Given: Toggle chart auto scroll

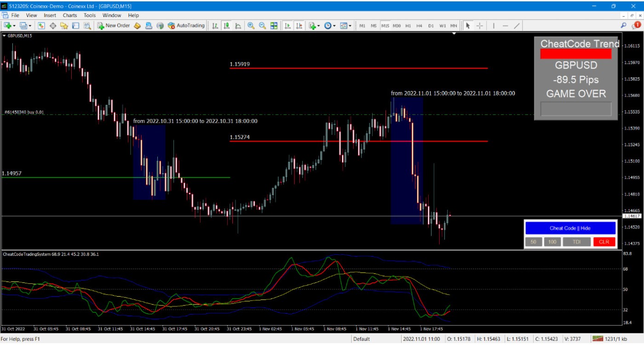Looking at the screenshot, I should (x=287, y=26).
